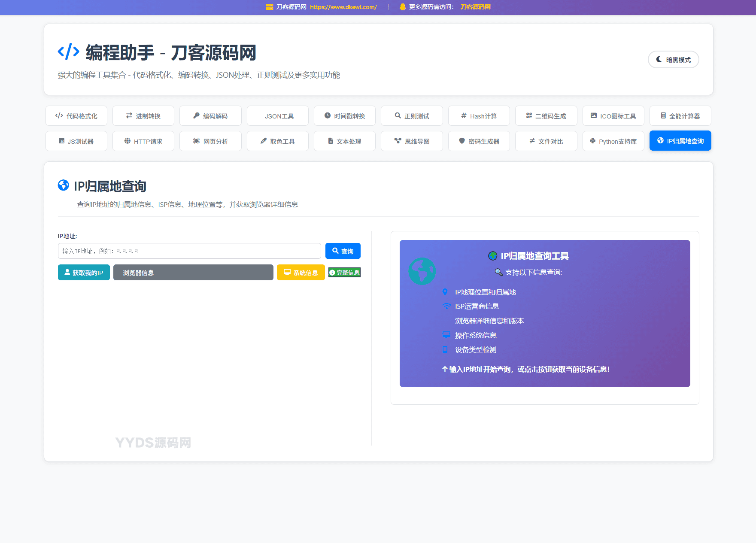Viewport: 756px width, 543px height.
Task: Click the location pin beside IP地理位置和归属地
Action: click(x=445, y=292)
